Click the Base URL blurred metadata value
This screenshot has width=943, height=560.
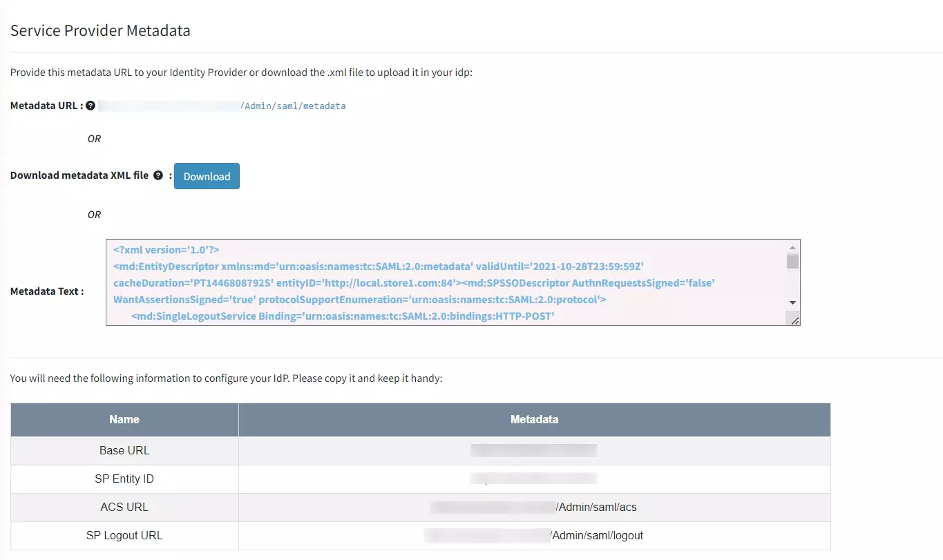tap(534, 451)
